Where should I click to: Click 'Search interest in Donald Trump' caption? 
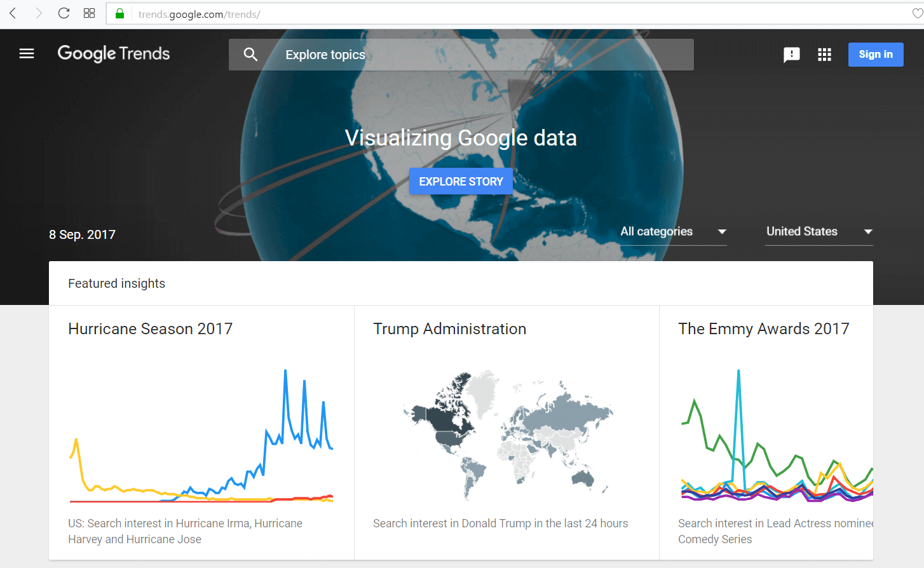click(x=500, y=524)
